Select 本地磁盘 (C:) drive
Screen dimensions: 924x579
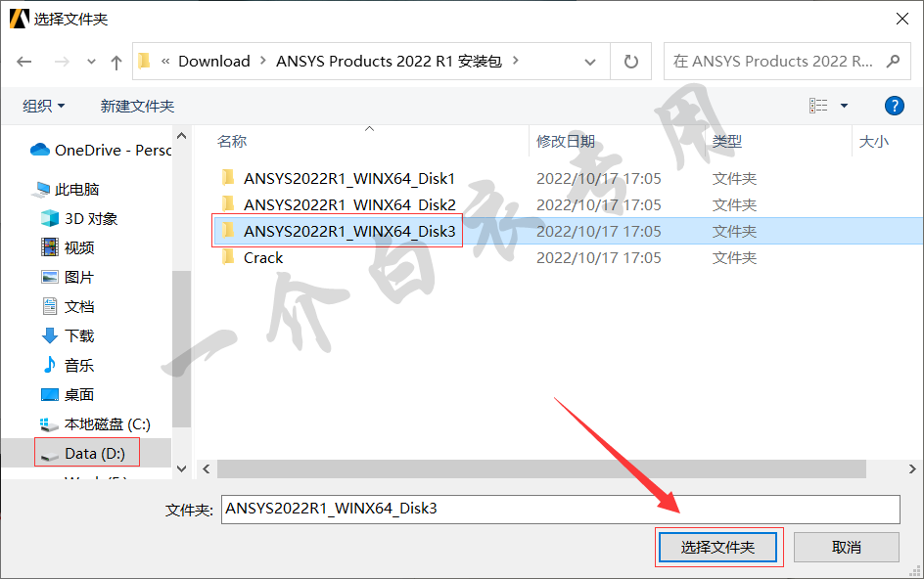point(95,424)
